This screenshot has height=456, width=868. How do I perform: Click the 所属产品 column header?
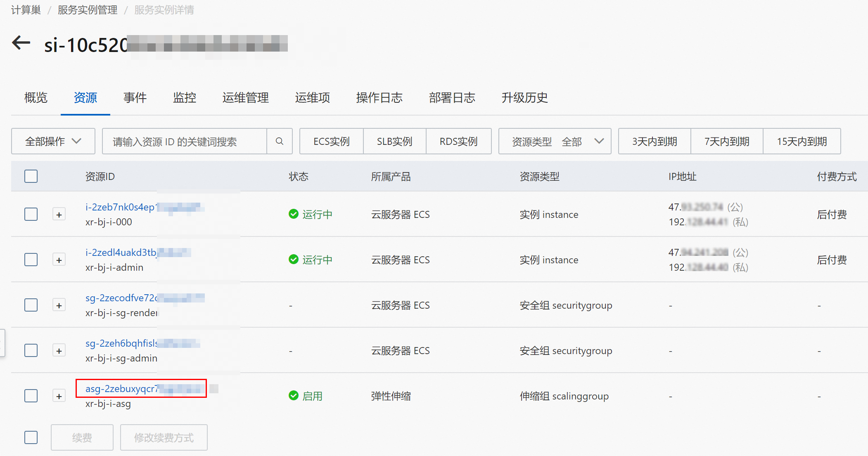(391, 177)
